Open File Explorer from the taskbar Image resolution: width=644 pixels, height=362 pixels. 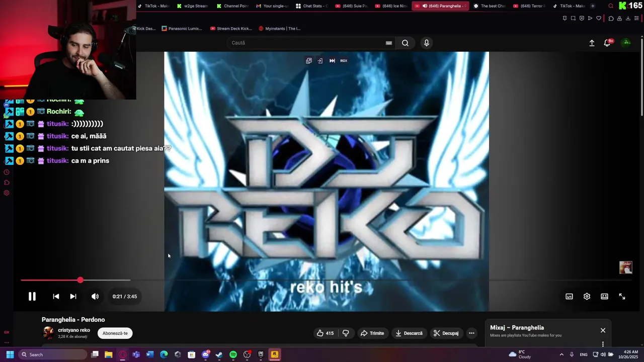tap(108, 354)
